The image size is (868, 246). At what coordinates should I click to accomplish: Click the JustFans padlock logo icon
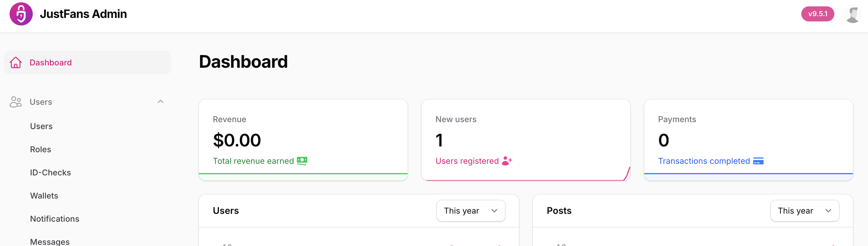(x=21, y=14)
